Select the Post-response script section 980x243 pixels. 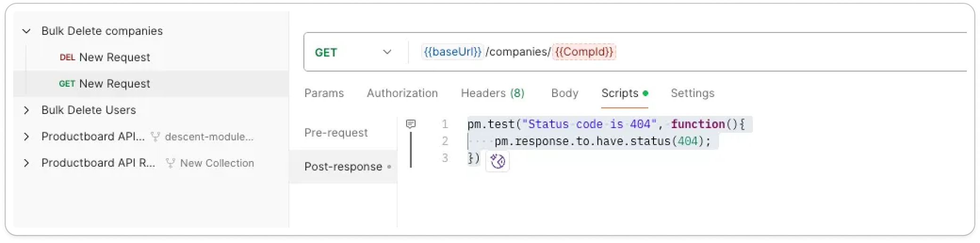[343, 167]
